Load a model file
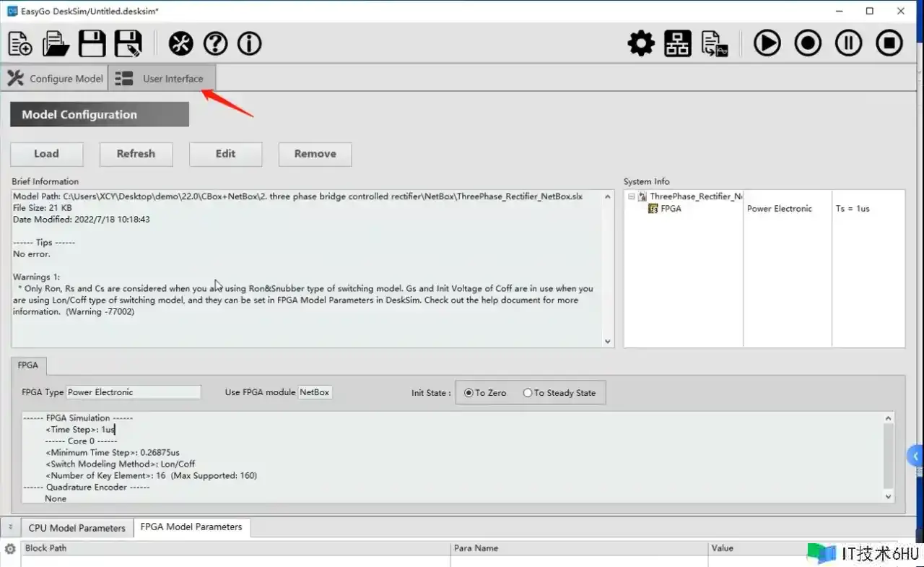 (46, 154)
